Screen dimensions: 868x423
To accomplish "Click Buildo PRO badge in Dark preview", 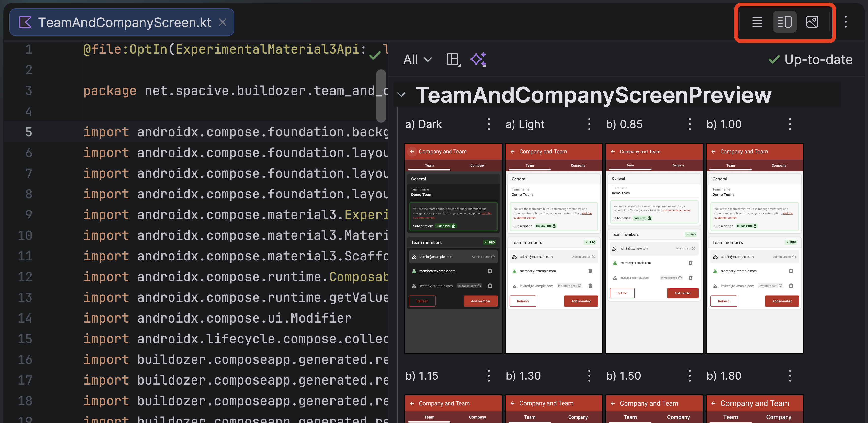I will click(x=445, y=226).
